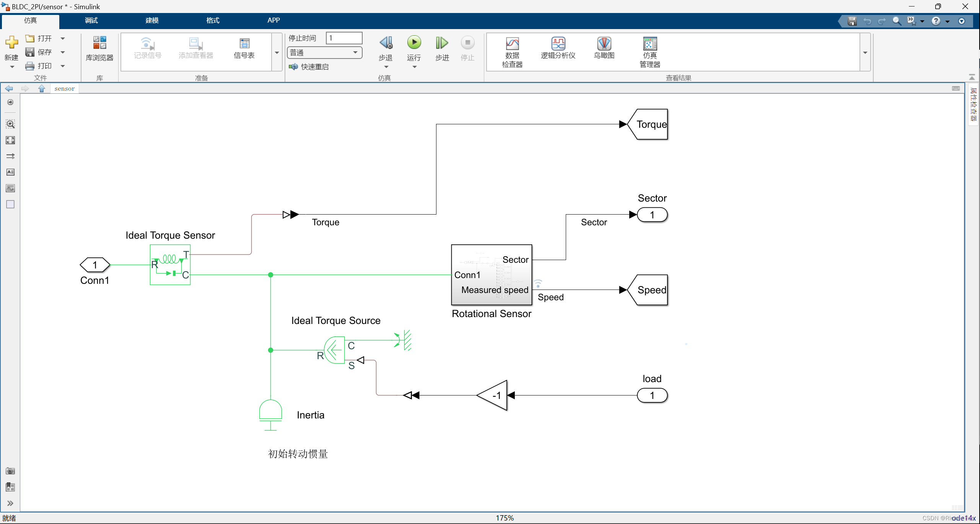Screen dimensions: 980x524
Task: Launch the Logic Analyzer (逻辑分析仪)
Action: (558, 48)
